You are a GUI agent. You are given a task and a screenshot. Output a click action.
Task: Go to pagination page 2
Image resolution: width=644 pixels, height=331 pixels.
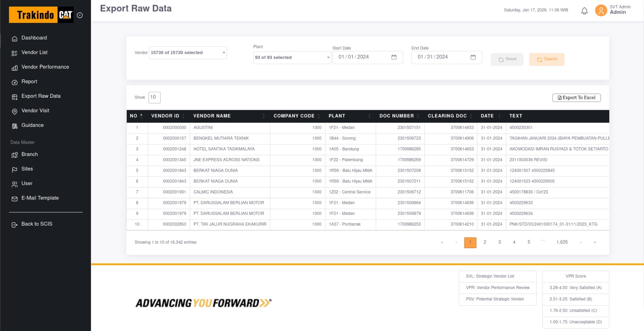[x=485, y=242]
